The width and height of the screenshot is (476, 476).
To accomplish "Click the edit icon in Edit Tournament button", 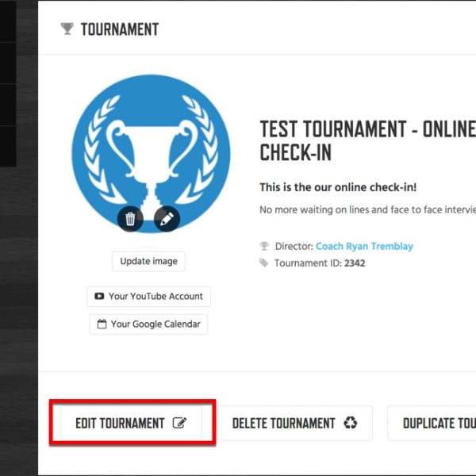I will (x=180, y=423).
